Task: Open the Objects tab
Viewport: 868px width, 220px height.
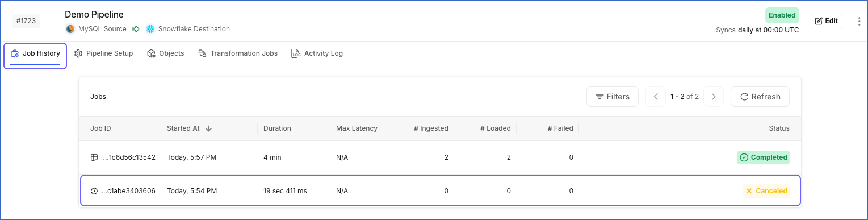Action: [x=166, y=53]
